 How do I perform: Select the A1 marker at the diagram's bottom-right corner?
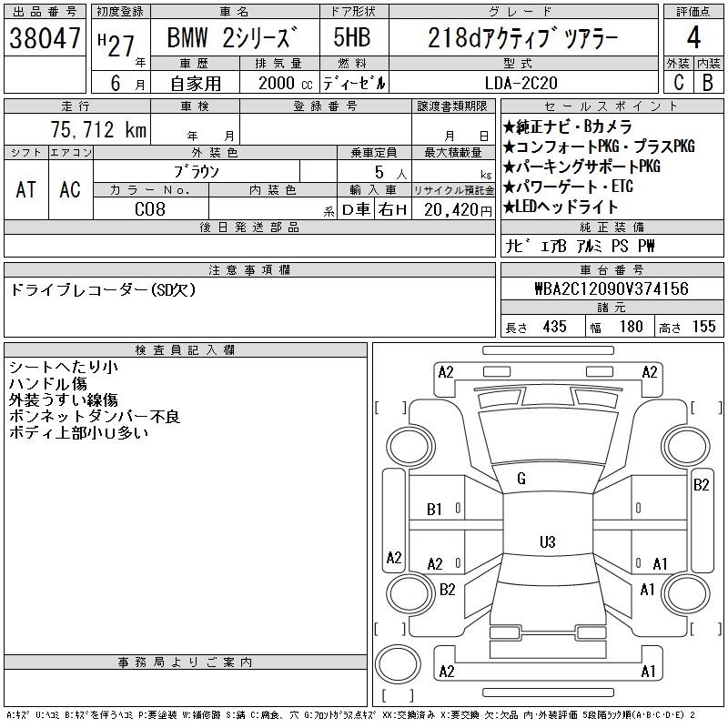point(649,672)
